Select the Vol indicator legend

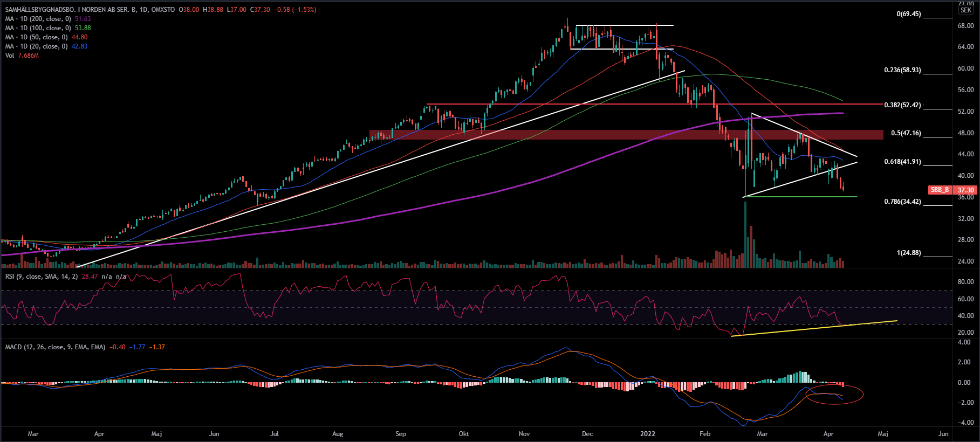point(10,56)
